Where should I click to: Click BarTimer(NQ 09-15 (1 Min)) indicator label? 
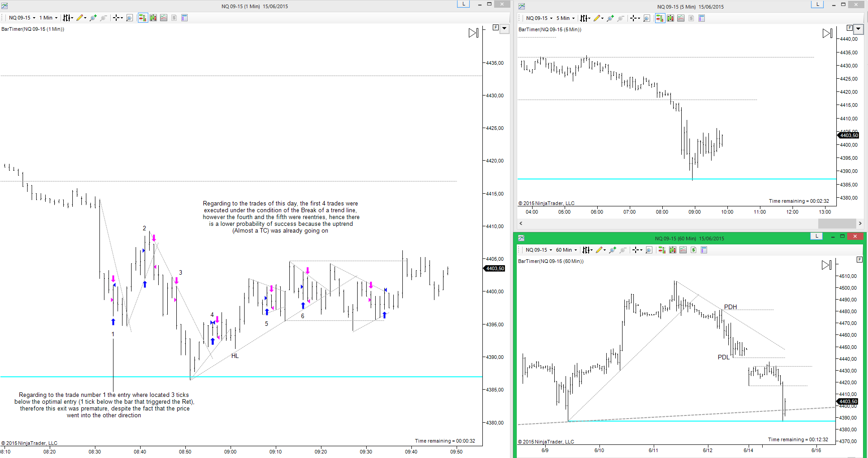click(x=33, y=29)
